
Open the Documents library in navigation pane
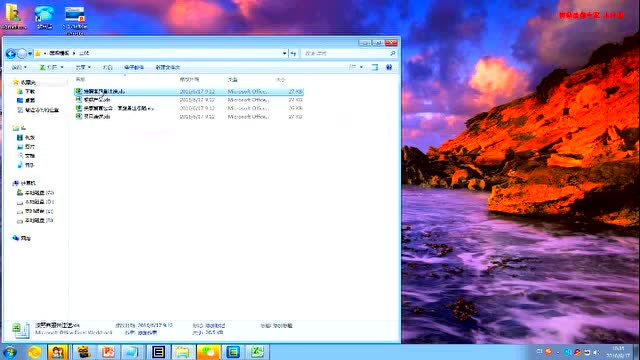point(26,156)
